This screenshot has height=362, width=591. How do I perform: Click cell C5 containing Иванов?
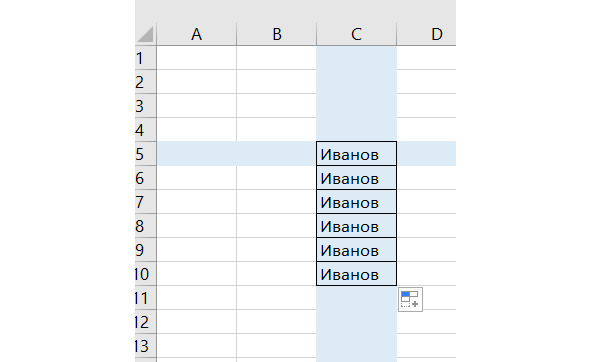coord(357,154)
